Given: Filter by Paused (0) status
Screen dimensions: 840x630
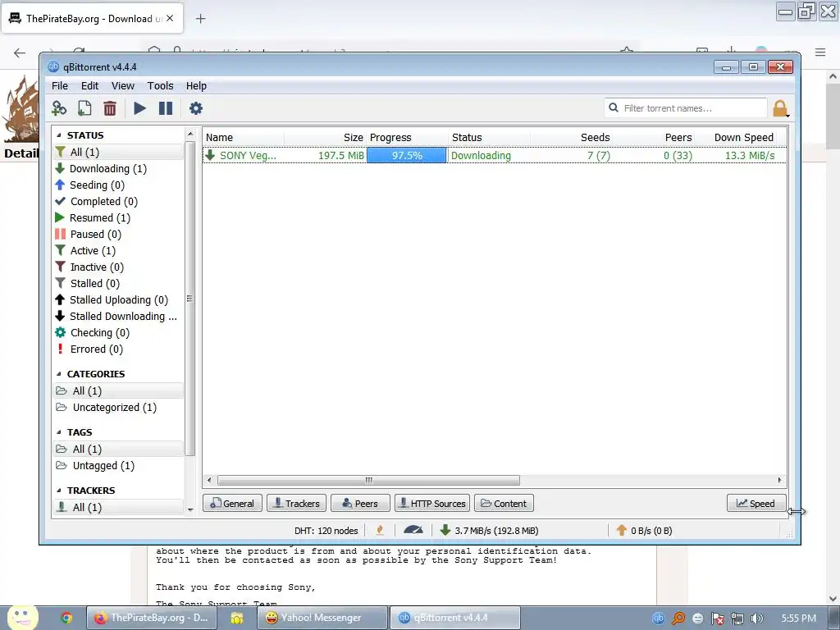Looking at the screenshot, I should 118,234.
